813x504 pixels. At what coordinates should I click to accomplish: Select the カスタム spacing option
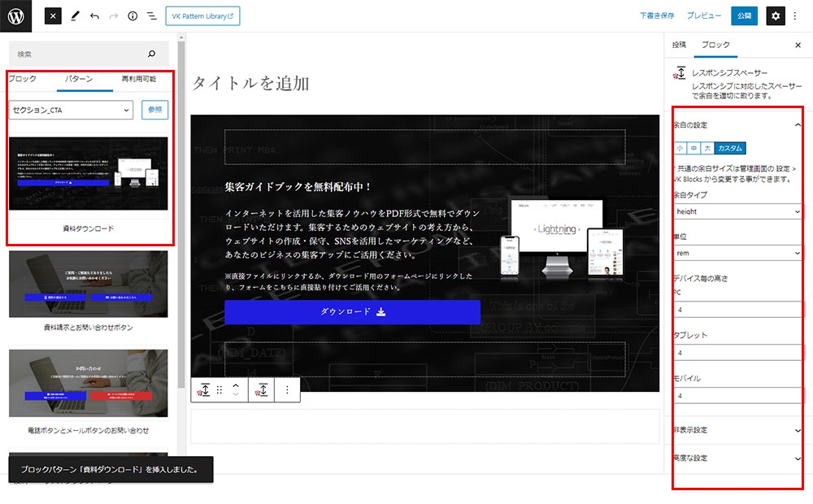click(x=729, y=148)
